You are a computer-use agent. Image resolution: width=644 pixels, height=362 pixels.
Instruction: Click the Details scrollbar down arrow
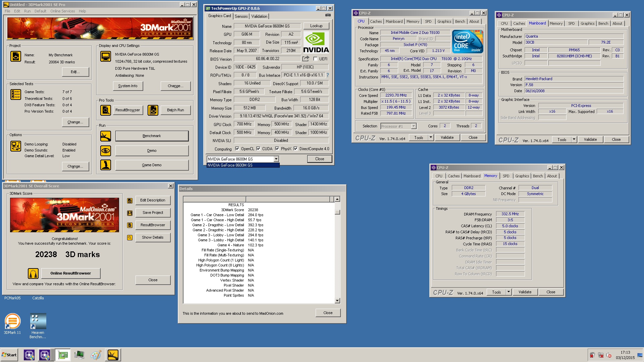(x=337, y=301)
